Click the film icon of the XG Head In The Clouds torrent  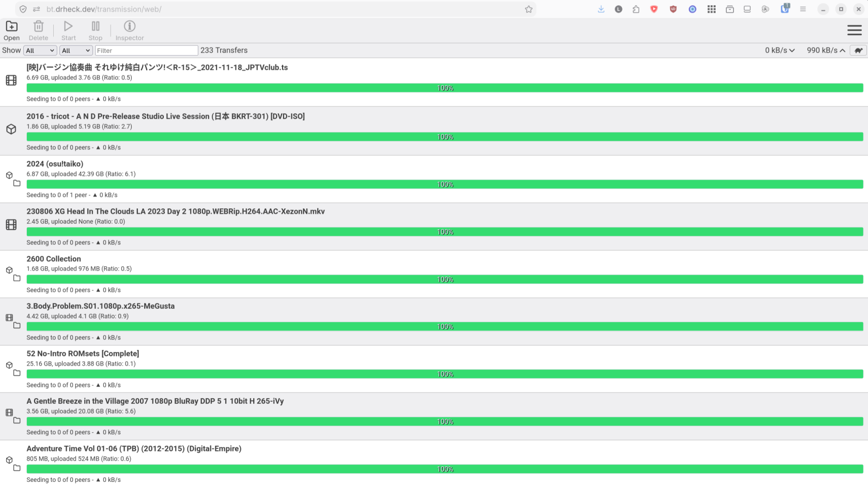[x=11, y=224]
